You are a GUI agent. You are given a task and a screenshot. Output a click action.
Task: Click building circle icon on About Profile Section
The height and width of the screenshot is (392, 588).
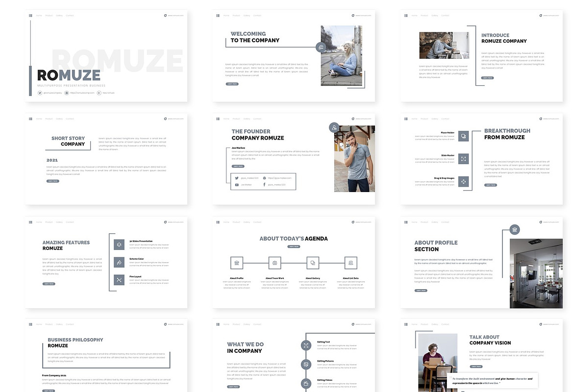[x=514, y=229]
